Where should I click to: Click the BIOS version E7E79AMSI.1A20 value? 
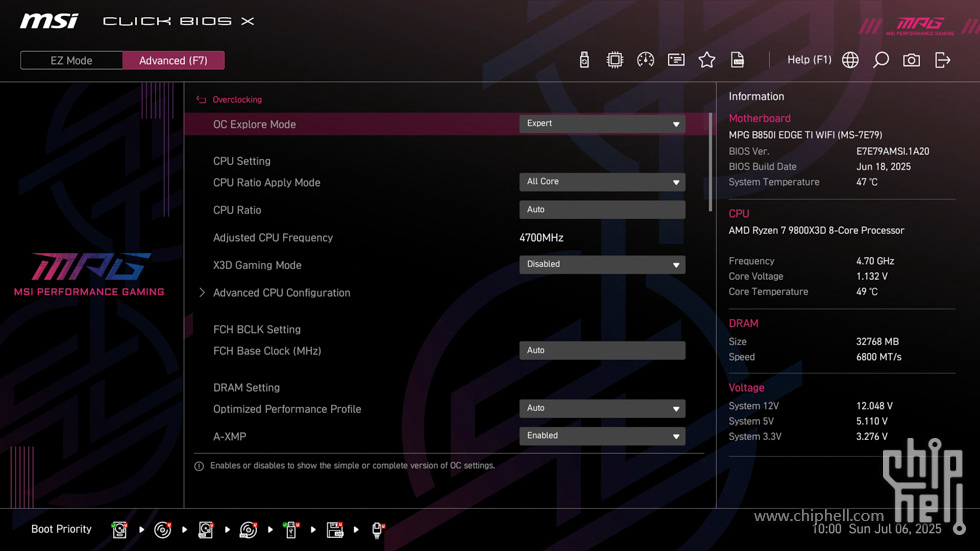coord(892,151)
